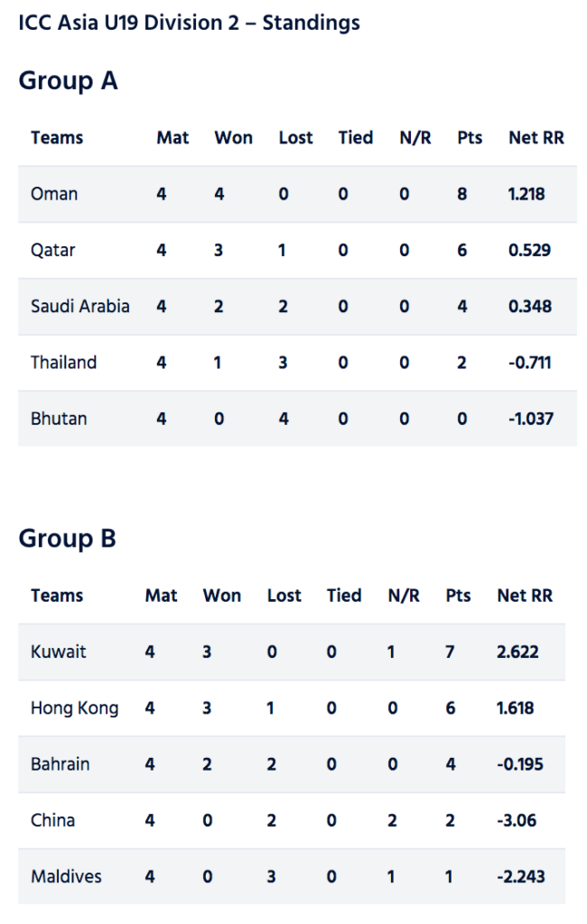Select Bhutan in the standings
This screenshot has height=924, width=587.
coord(59,419)
